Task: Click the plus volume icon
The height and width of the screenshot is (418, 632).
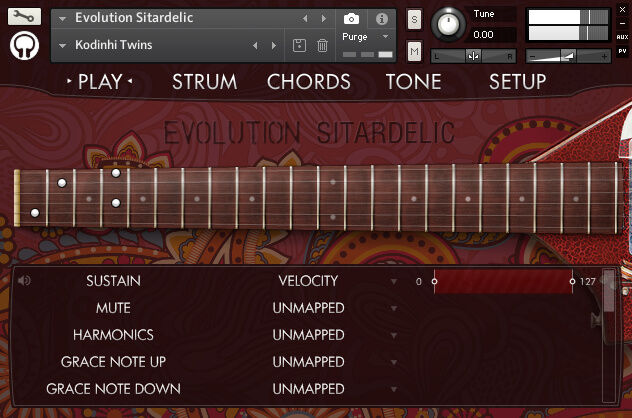Action: coord(604,57)
